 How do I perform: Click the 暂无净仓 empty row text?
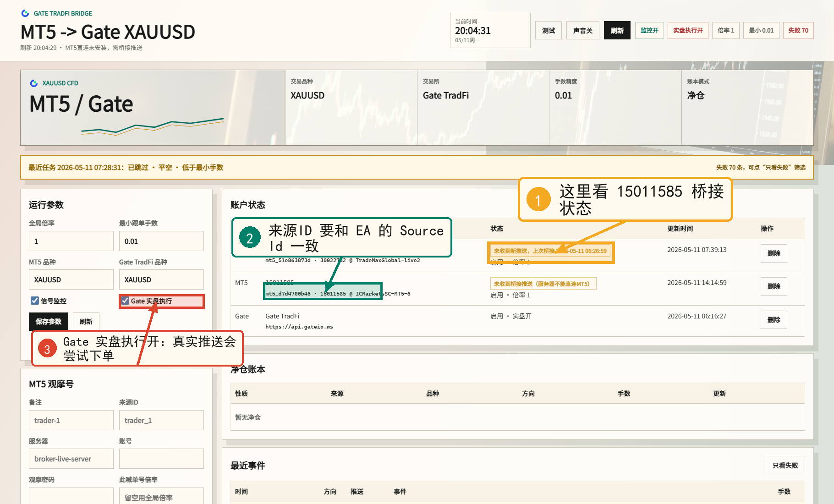[248, 417]
